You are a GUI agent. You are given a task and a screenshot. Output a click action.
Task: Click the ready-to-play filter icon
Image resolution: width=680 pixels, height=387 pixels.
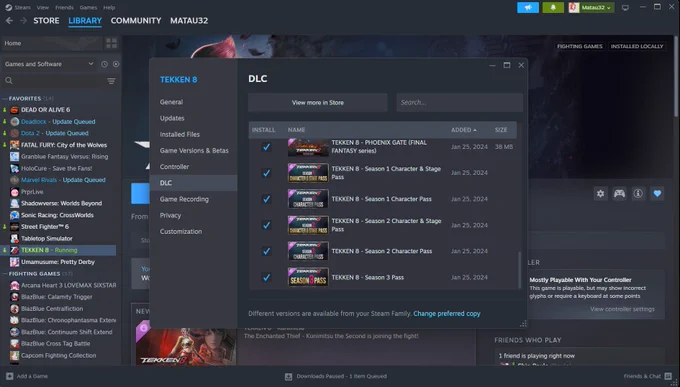pyautogui.click(x=116, y=64)
